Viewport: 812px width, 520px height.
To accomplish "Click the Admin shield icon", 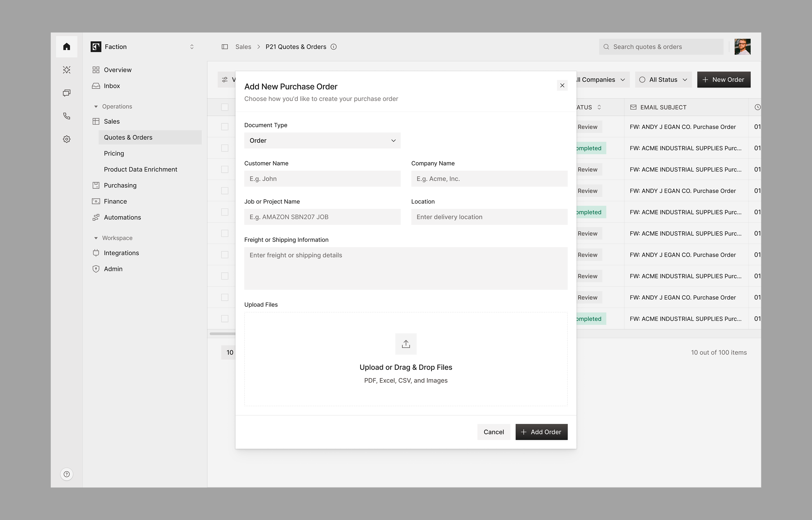I will (96, 269).
